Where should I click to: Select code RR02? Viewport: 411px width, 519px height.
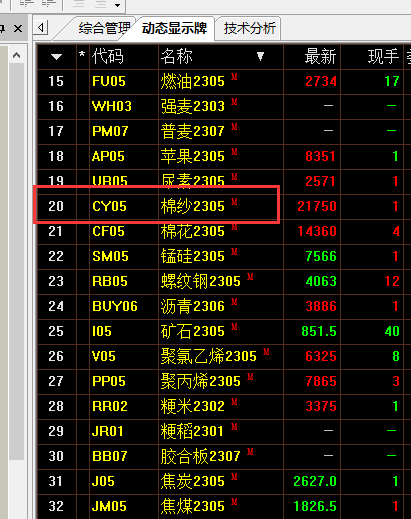tap(110, 406)
